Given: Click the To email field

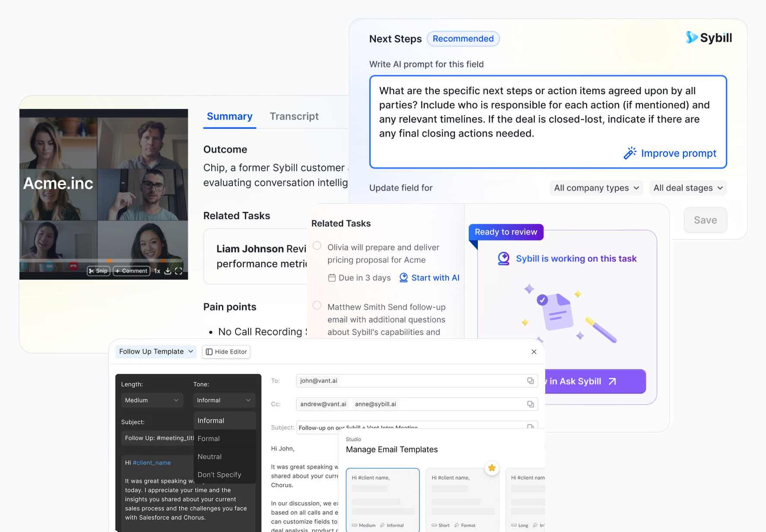Looking at the screenshot, I should click(x=417, y=381).
